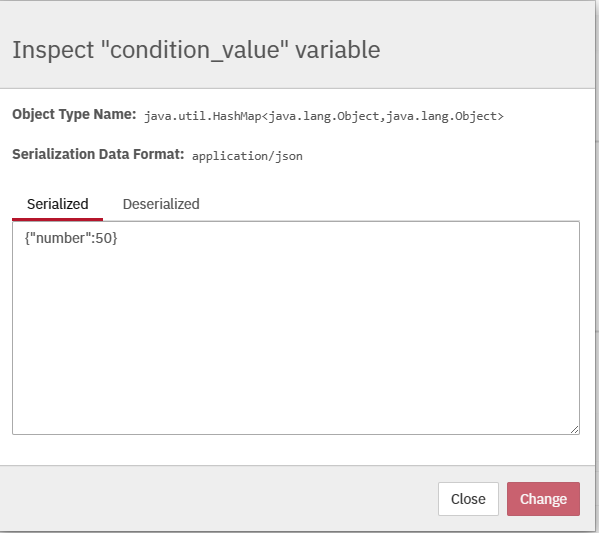599x533 pixels.
Task: Click the red Change button
Action: 543,499
